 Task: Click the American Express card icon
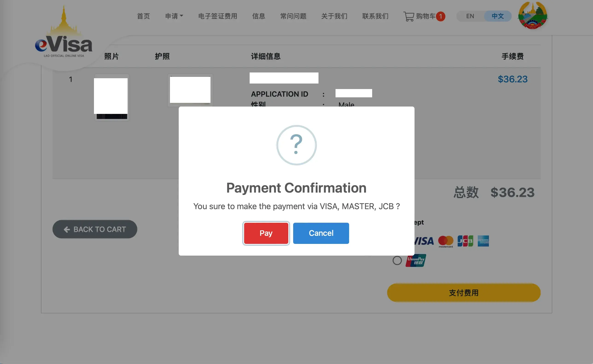pos(483,240)
